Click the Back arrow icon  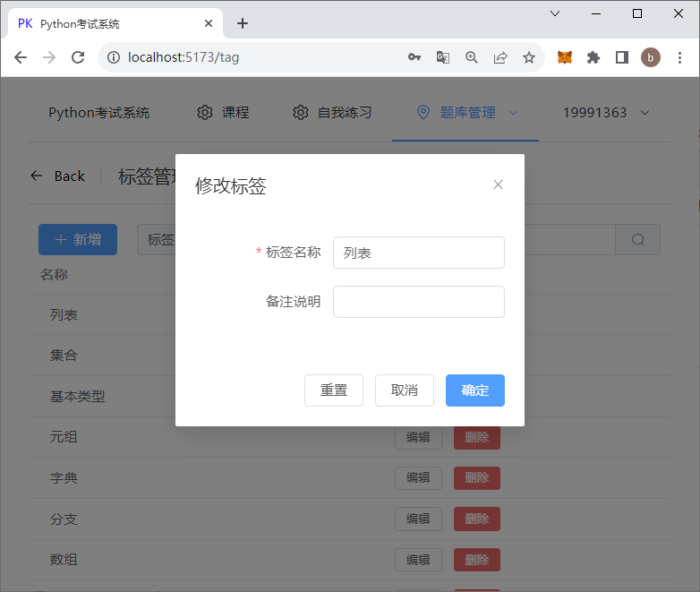click(x=37, y=176)
